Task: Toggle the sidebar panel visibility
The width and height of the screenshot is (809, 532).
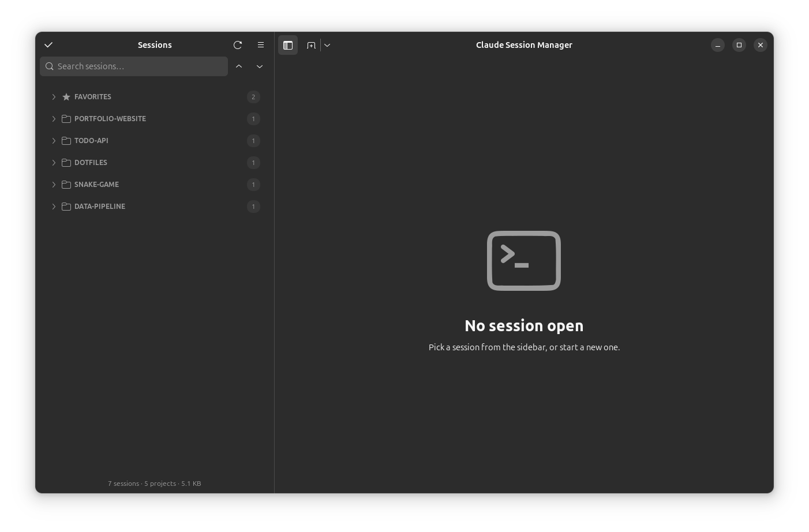Action: tap(288, 45)
